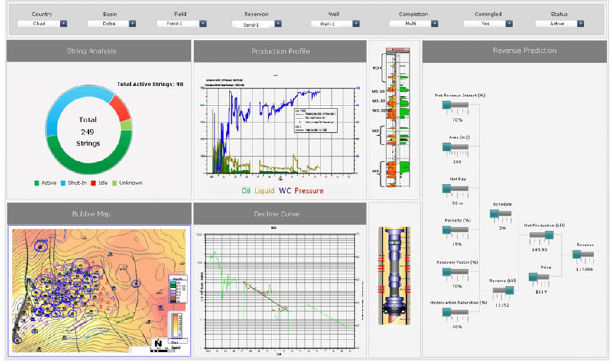Viewport: 612px width, 364px height.
Task: Toggle the Shut-In legend square
Action: tap(63, 183)
